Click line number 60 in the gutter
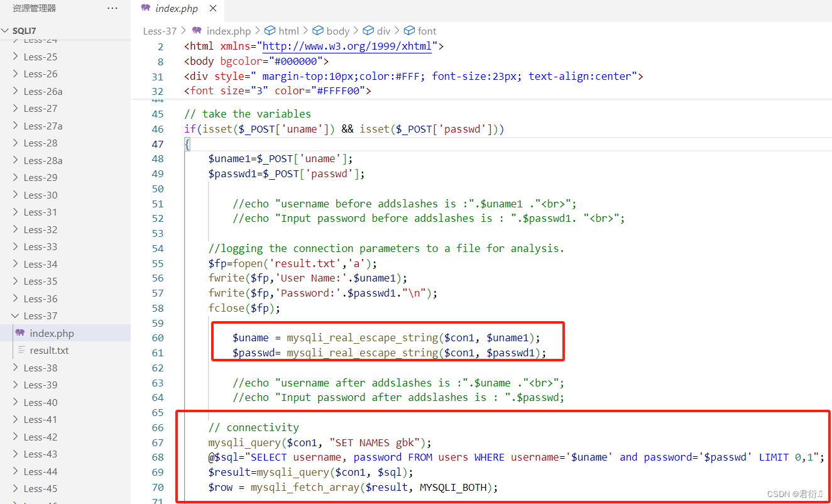The width and height of the screenshot is (832, 504). [x=157, y=337]
